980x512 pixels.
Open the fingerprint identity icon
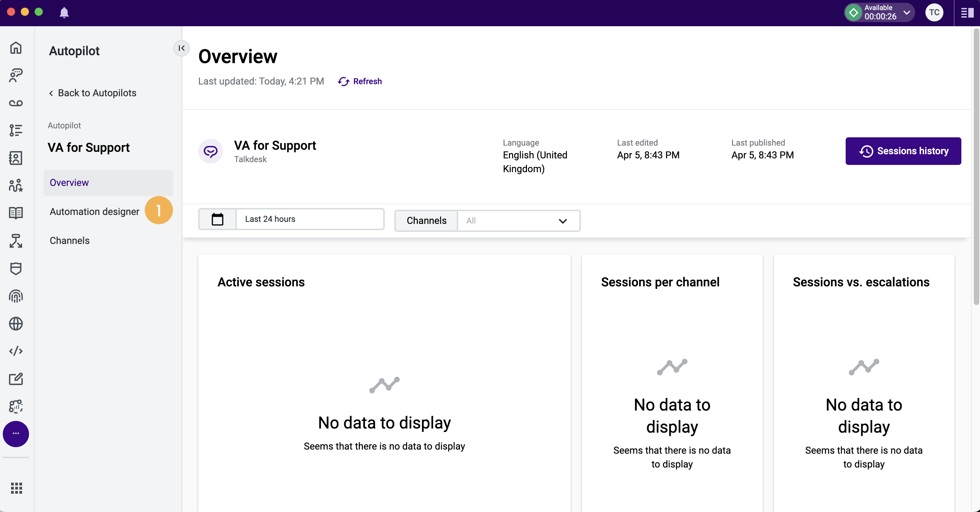click(x=16, y=296)
